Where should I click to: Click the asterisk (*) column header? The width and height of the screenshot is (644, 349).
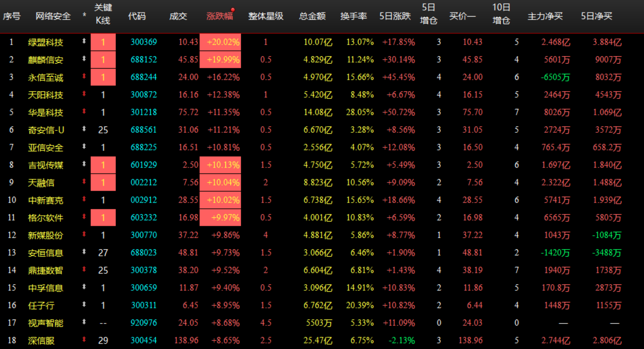(84, 16)
